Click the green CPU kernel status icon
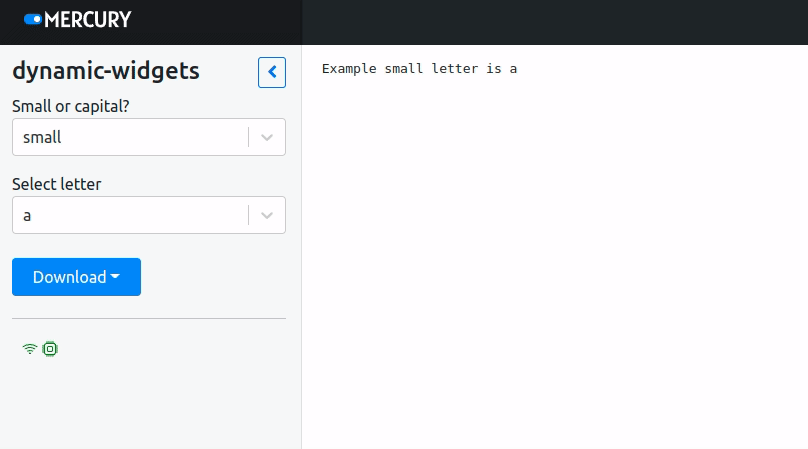808x449 pixels. click(50, 349)
